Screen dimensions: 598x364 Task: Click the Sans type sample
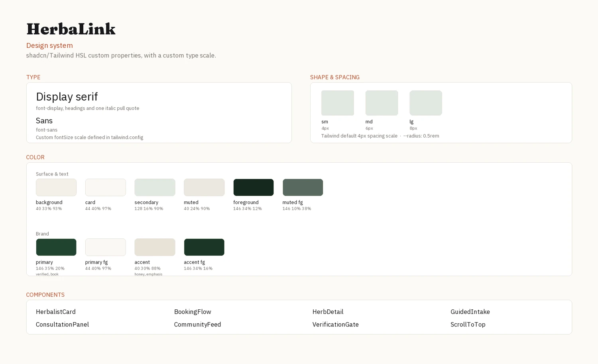44,120
